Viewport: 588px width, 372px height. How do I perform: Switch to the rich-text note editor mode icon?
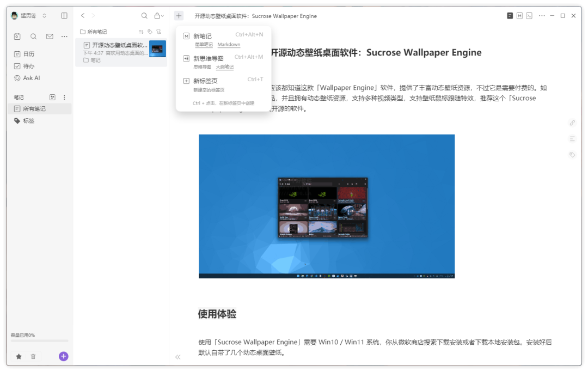click(x=510, y=16)
